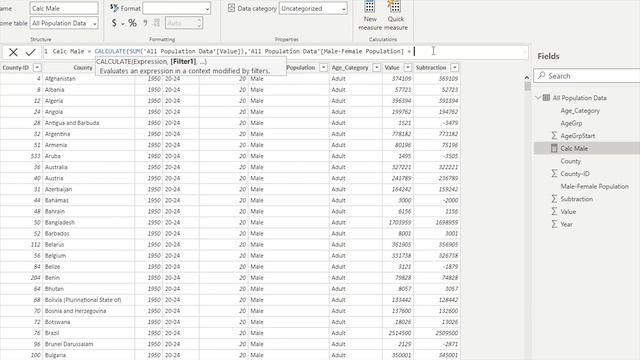Select the Age_Category field
Screen dimensions: 640x360
point(580,110)
